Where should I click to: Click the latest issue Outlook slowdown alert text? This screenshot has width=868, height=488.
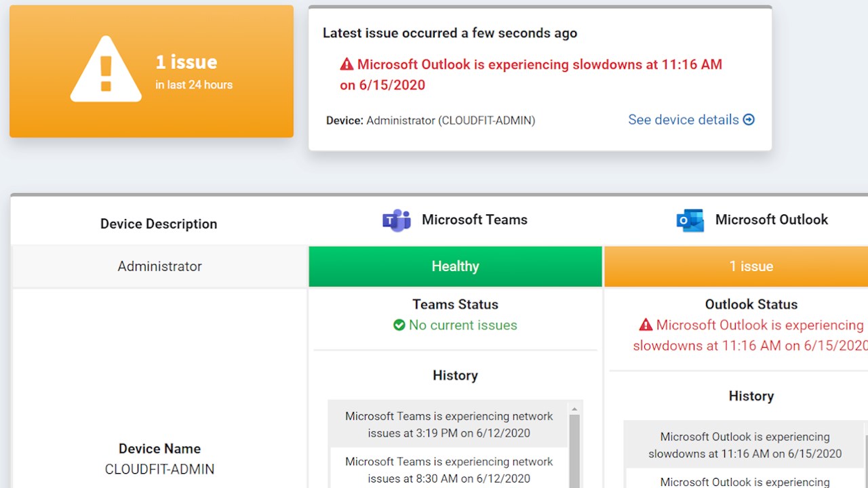531,75
